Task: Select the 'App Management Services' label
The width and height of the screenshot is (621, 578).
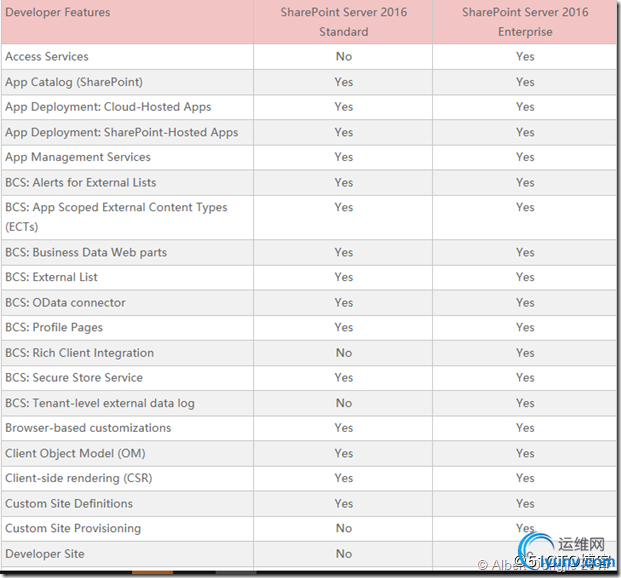Action: (78, 157)
